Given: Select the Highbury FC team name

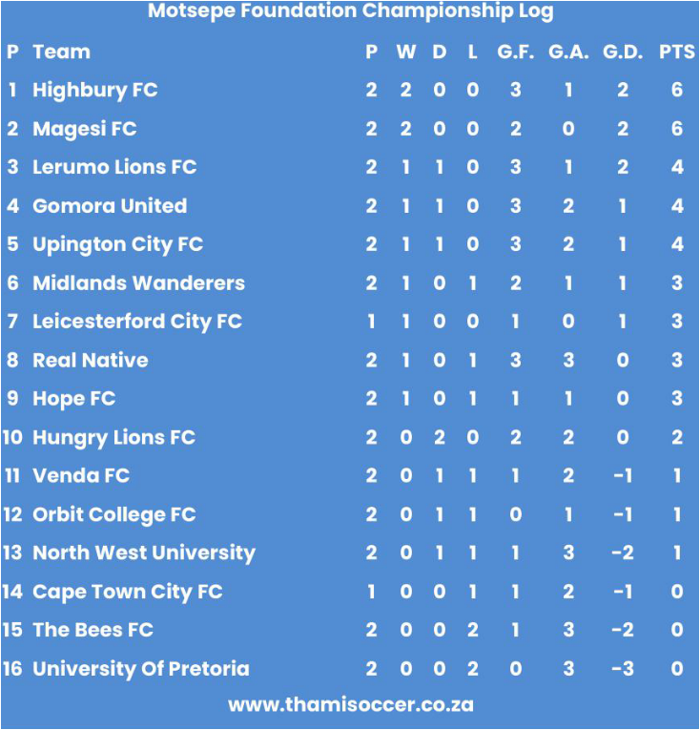Looking at the screenshot, I should pyautogui.click(x=95, y=91).
